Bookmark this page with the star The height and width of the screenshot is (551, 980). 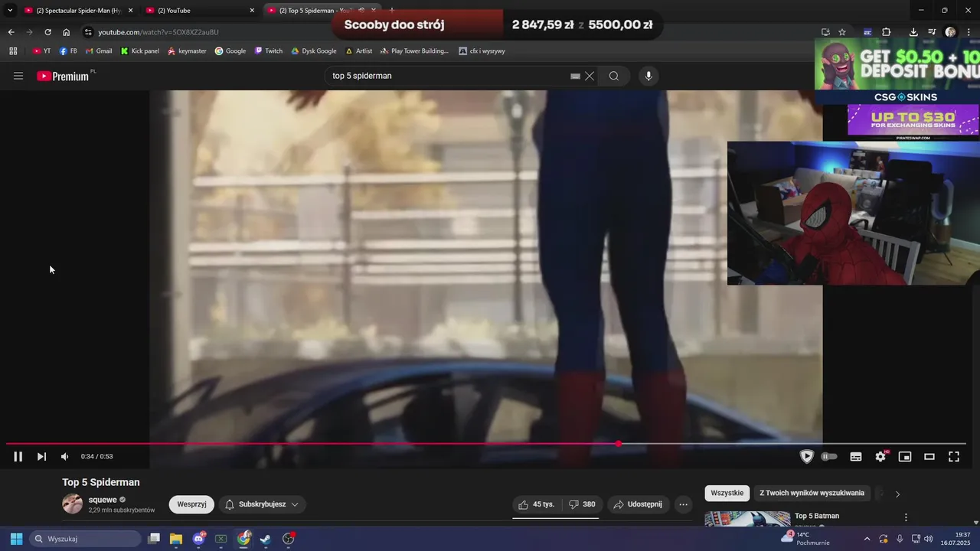pos(842,32)
